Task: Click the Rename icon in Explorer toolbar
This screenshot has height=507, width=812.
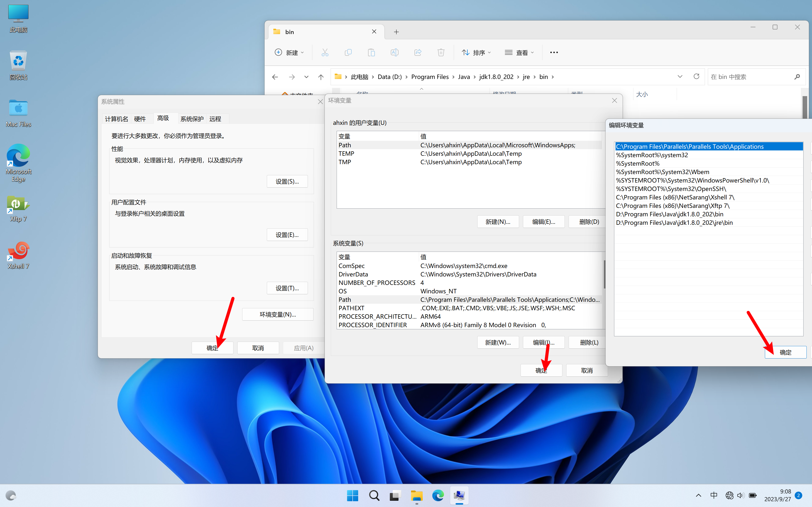Action: (x=395, y=52)
